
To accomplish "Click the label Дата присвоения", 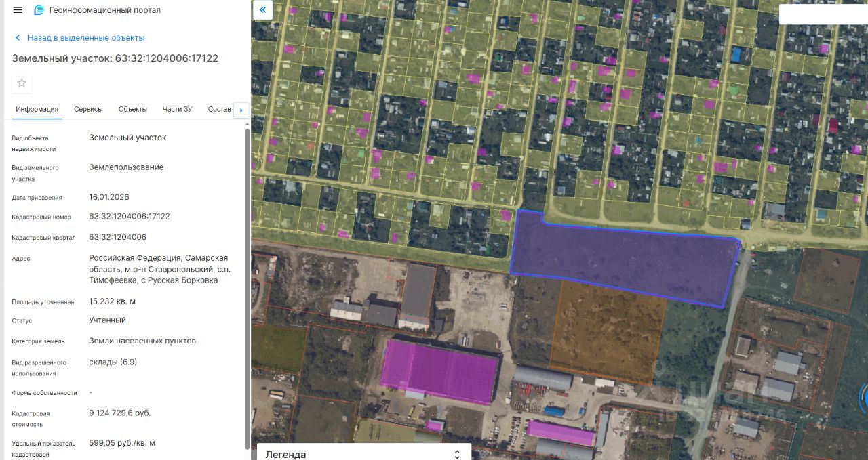I will click(x=37, y=198).
